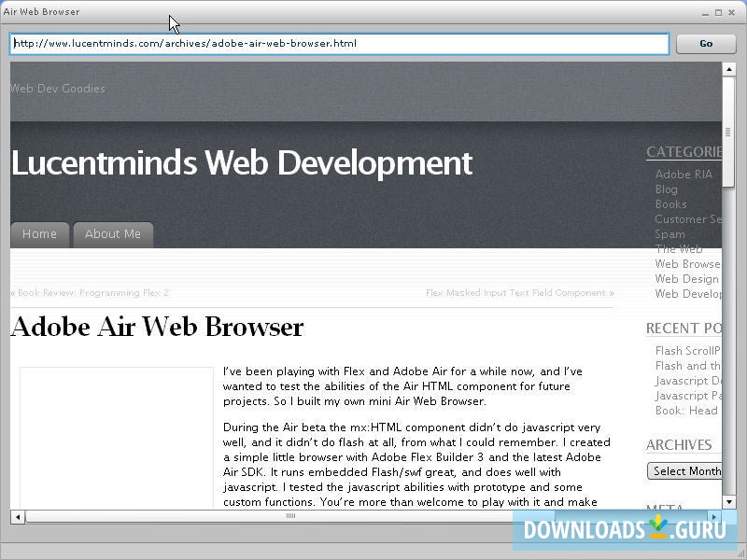The image size is (747, 560).
Task: Open the Books category
Action: pos(670,203)
